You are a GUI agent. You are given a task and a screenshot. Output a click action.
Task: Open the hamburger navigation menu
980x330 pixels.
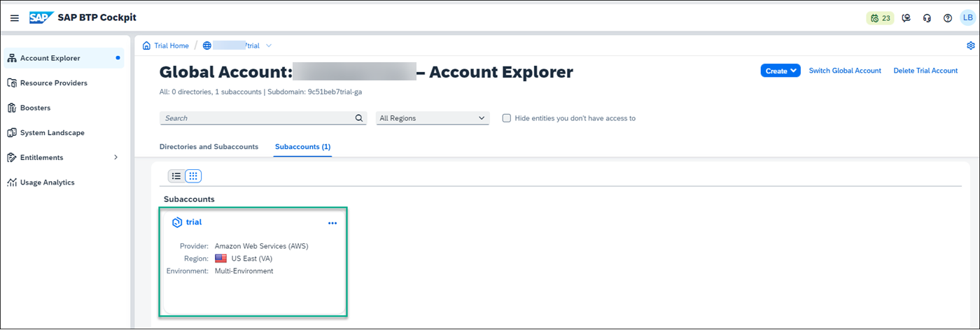15,17
